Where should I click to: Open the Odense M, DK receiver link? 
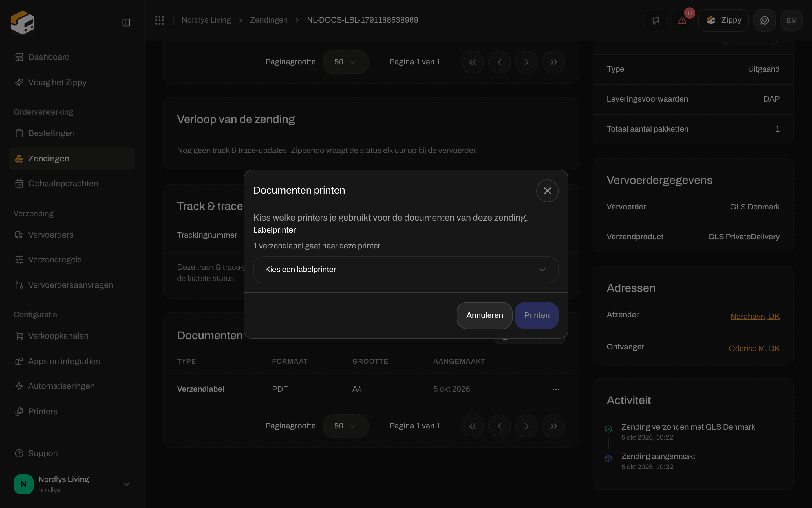click(x=754, y=349)
